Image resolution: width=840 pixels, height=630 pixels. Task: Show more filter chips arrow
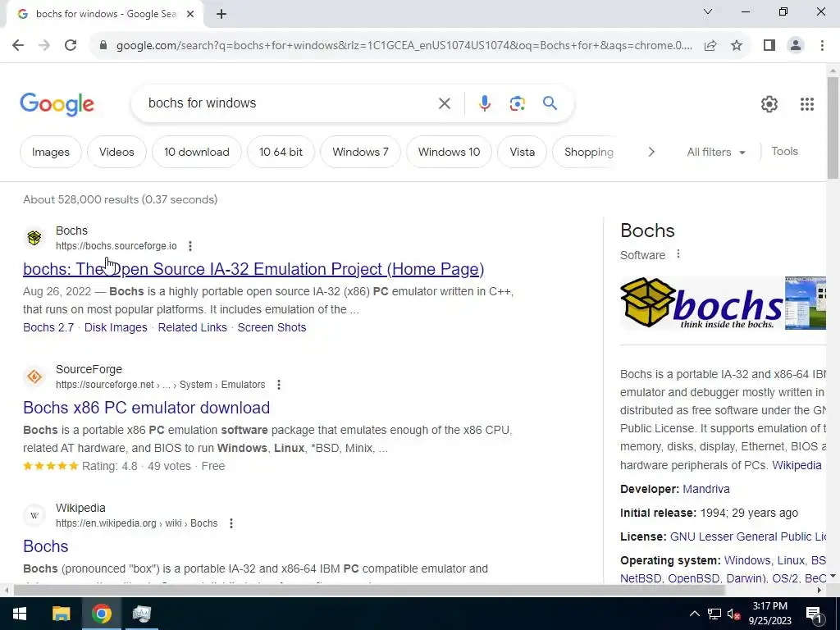point(651,152)
